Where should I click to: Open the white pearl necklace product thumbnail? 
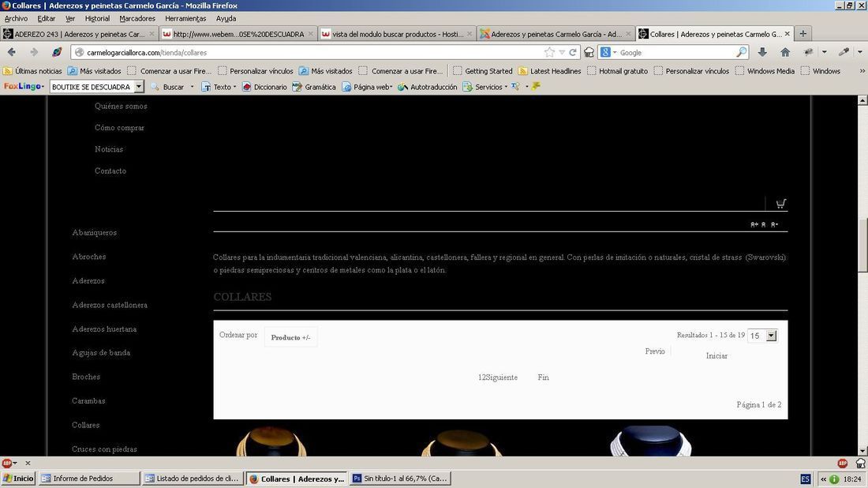[x=650, y=441]
